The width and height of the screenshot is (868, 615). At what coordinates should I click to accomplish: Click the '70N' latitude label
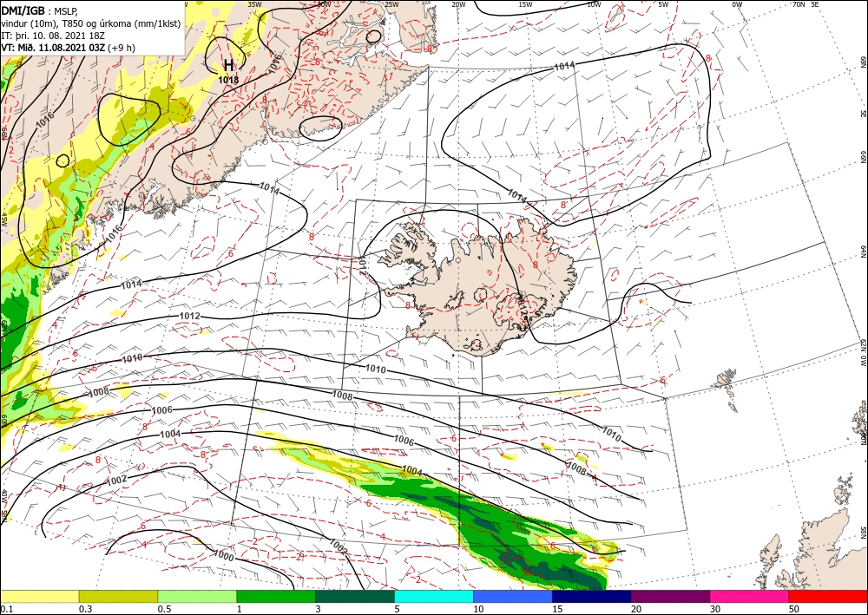click(x=799, y=4)
